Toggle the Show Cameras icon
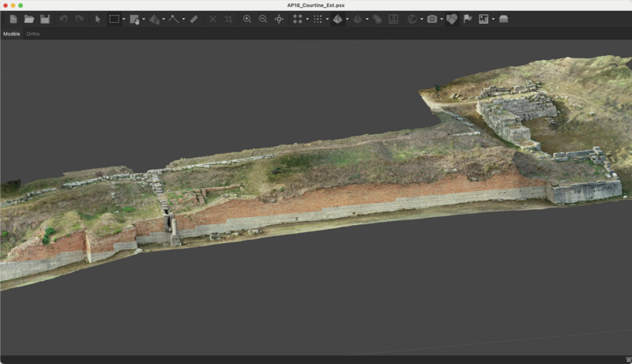 [x=432, y=19]
